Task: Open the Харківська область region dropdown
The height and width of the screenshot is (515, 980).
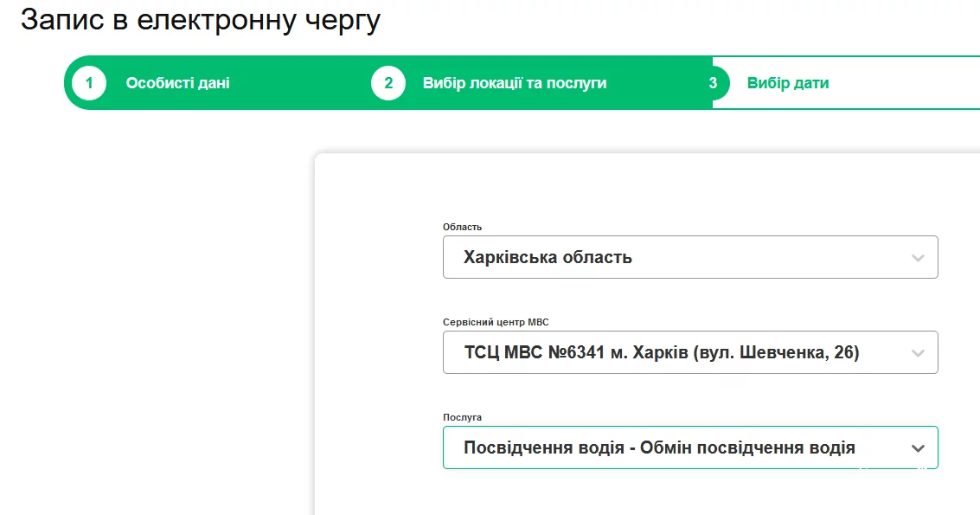Action: pyautogui.click(x=675, y=258)
